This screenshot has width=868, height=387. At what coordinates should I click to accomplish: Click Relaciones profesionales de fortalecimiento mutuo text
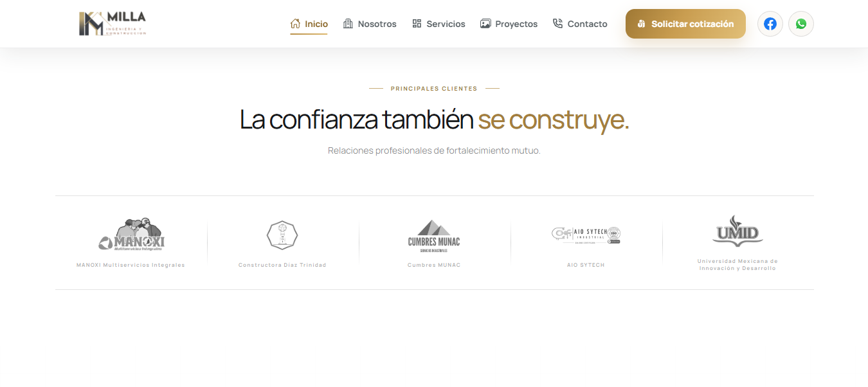click(x=434, y=150)
